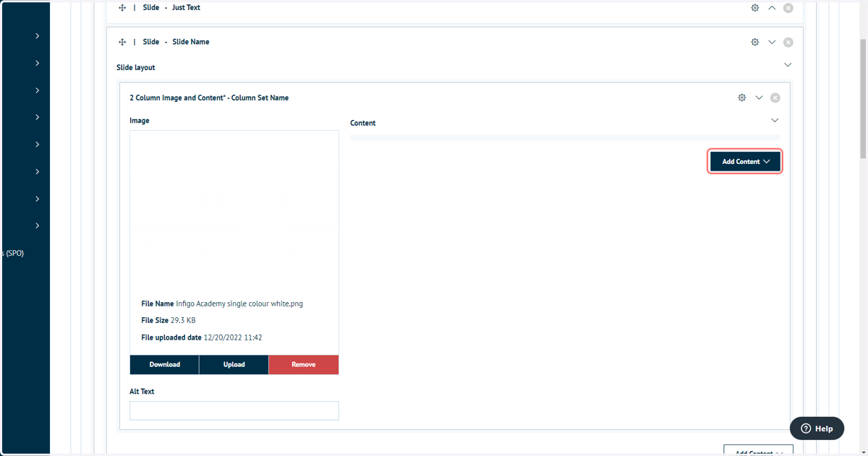Open the highlighted Add Content dropdown
868x456 pixels.
tap(745, 162)
